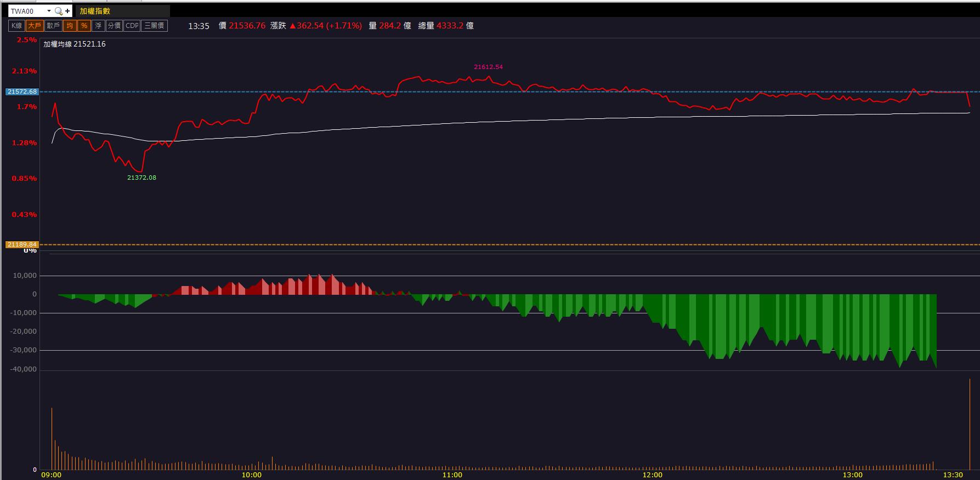Click the 21189.84 orange reference price marker
The height and width of the screenshot is (480, 980).
click(x=22, y=244)
